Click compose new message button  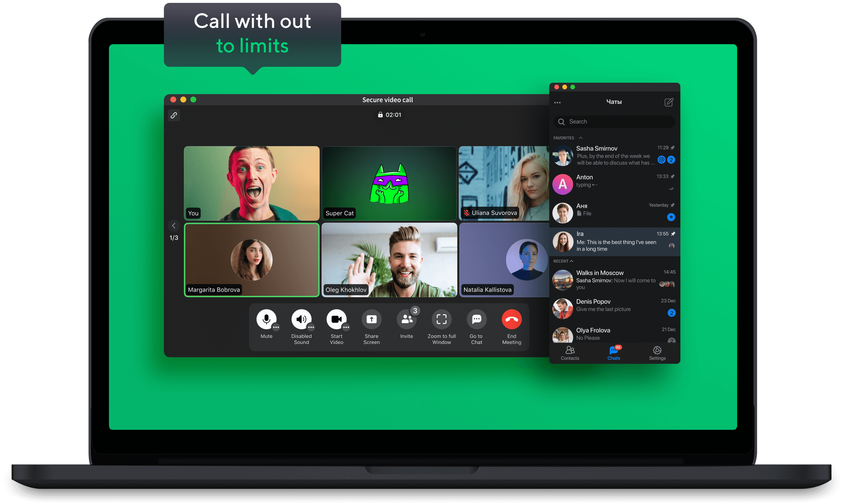point(669,102)
